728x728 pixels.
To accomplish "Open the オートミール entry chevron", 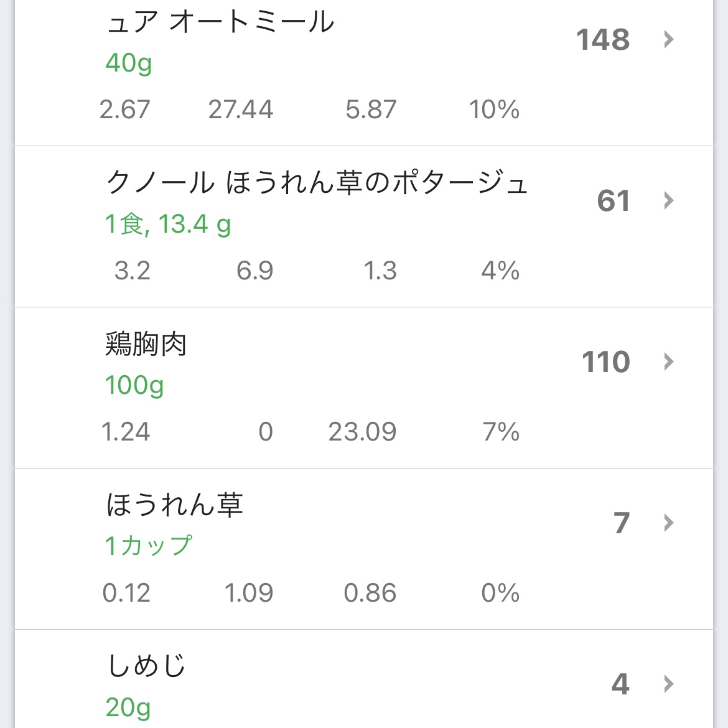I will click(x=669, y=40).
